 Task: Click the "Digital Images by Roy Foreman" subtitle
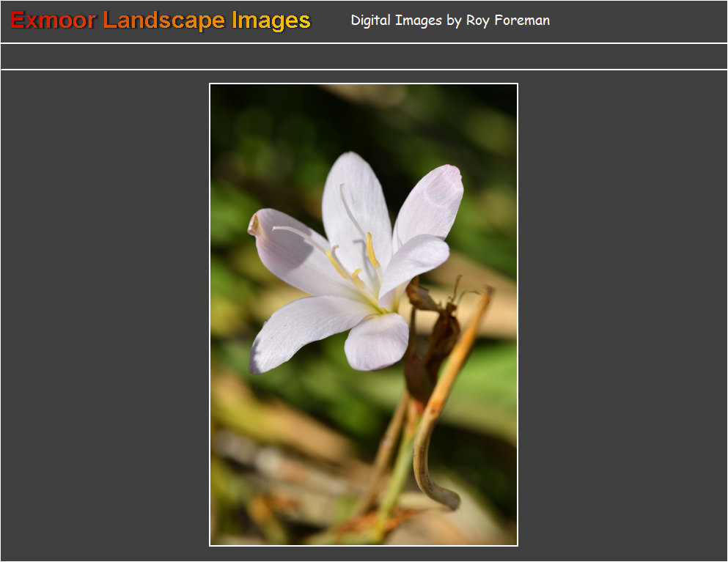click(x=449, y=21)
